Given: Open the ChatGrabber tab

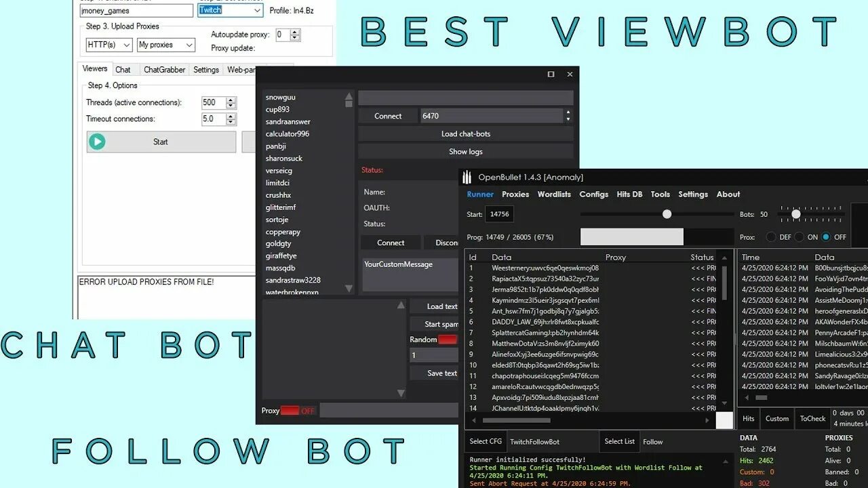Looking at the screenshot, I should pyautogui.click(x=165, y=70).
